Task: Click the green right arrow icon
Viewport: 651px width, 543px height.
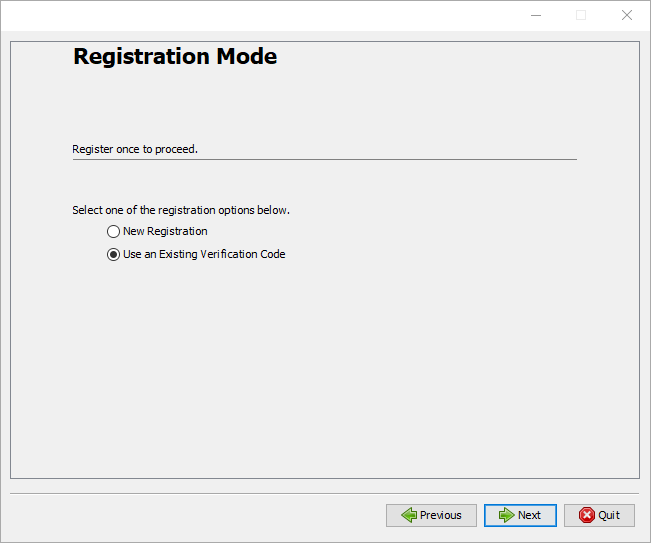Action: pos(506,515)
